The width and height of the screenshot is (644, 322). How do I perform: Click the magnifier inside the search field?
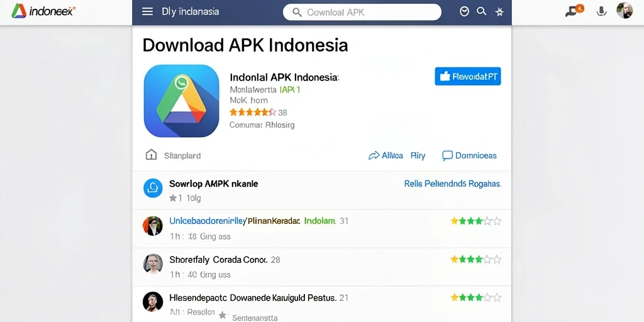[x=297, y=13]
